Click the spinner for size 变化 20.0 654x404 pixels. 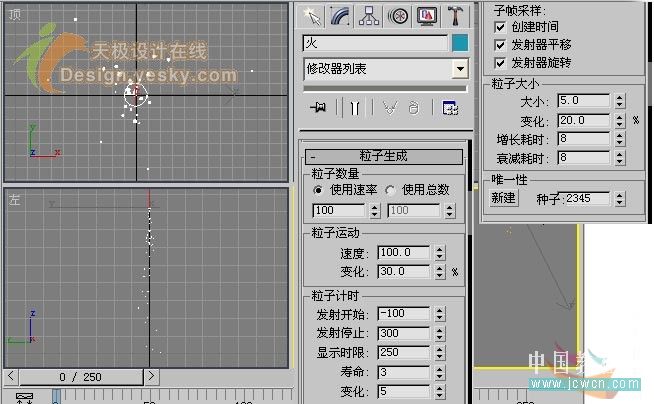click(x=620, y=121)
